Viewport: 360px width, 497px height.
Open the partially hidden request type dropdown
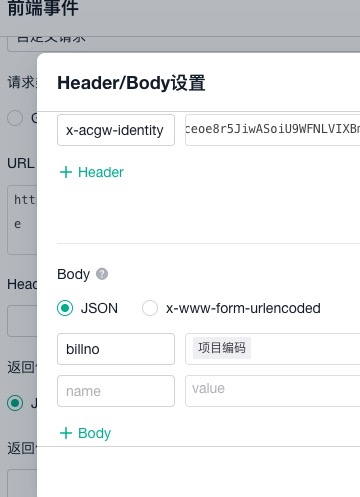183,43
